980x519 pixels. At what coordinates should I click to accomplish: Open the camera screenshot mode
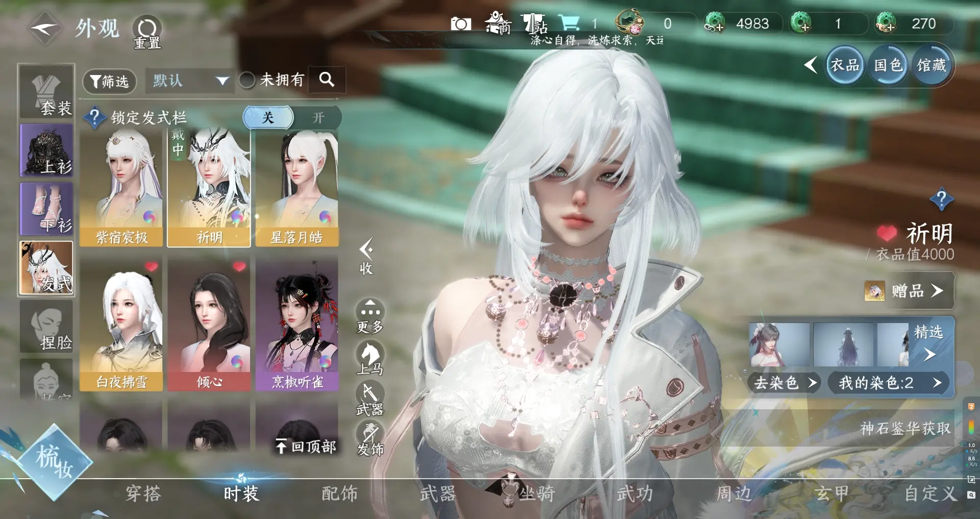(x=460, y=23)
